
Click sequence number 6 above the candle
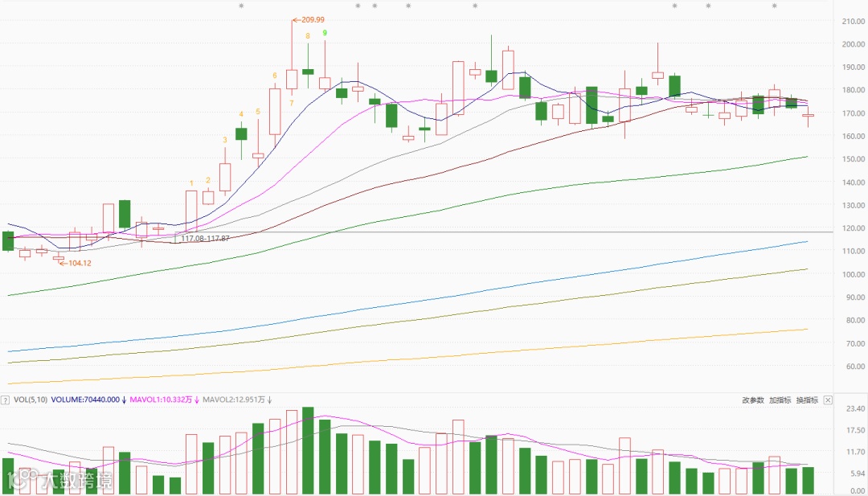tap(275, 76)
